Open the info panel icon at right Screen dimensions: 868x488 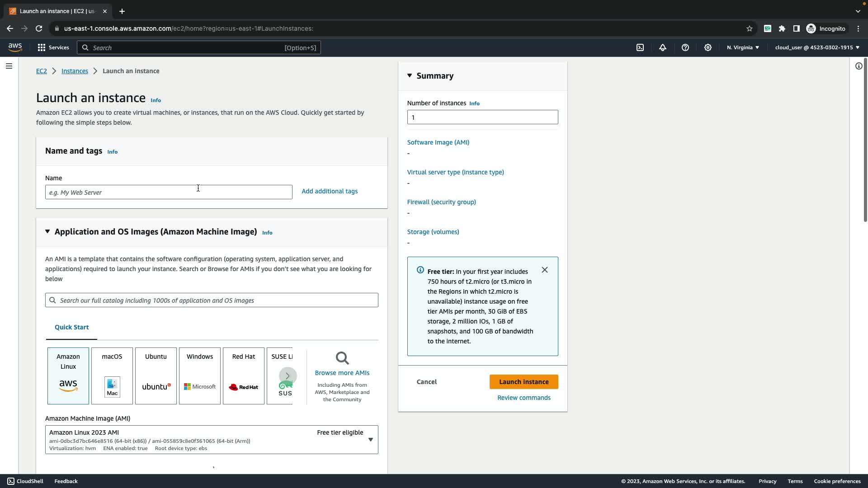point(859,66)
